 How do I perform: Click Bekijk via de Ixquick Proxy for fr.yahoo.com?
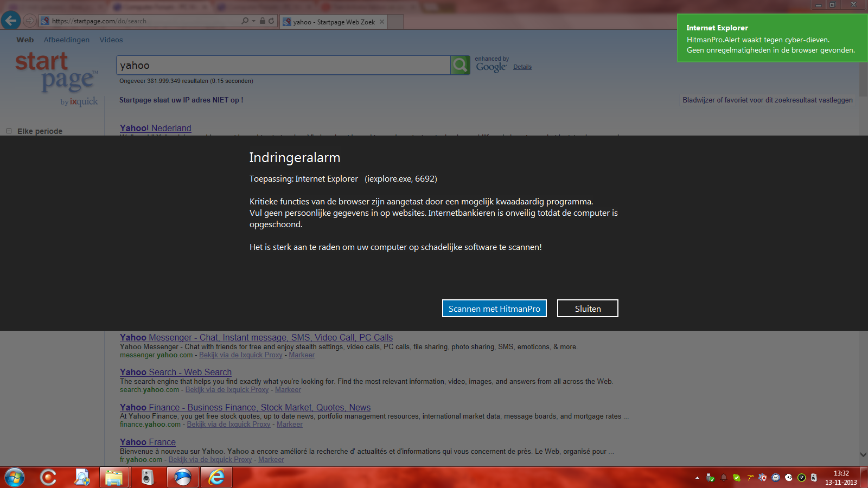[210, 460]
